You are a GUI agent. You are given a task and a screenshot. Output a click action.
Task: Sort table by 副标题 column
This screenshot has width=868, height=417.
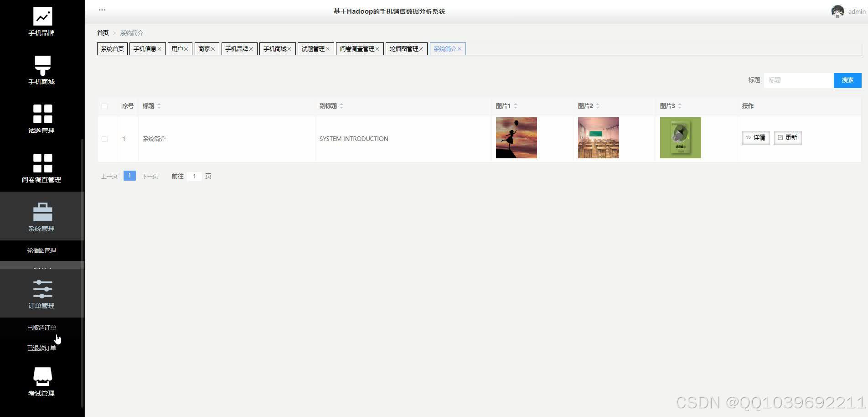coord(341,106)
